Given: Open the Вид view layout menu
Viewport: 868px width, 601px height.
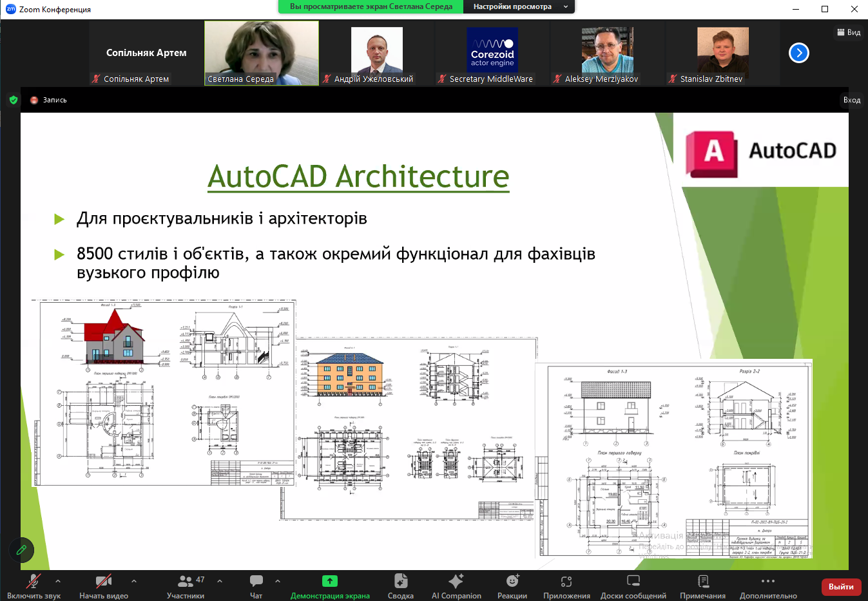Looking at the screenshot, I should [x=849, y=32].
